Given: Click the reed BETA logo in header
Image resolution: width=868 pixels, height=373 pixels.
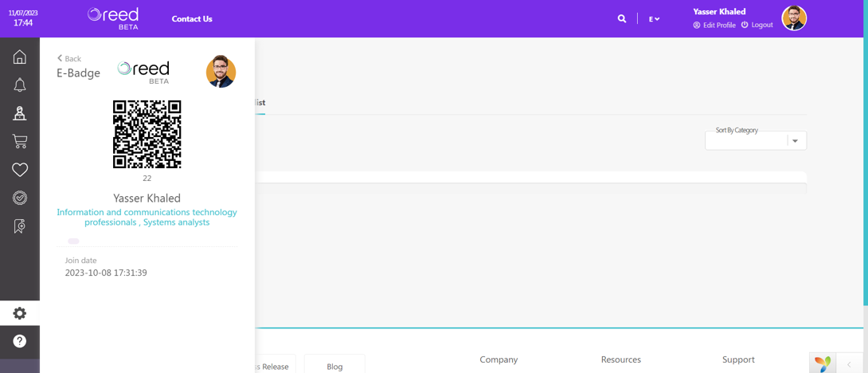Looking at the screenshot, I should coord(113,18).
